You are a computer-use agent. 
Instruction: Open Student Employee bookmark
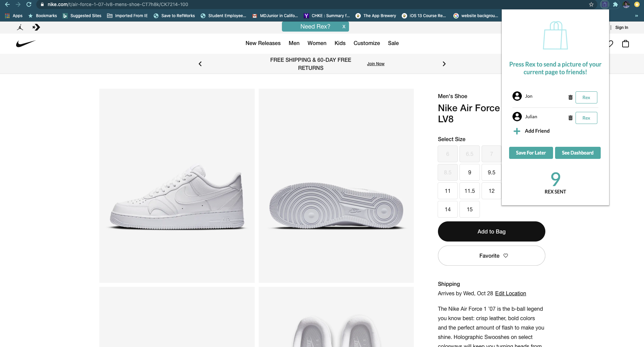pyautogui.click(x=223, y=16)
